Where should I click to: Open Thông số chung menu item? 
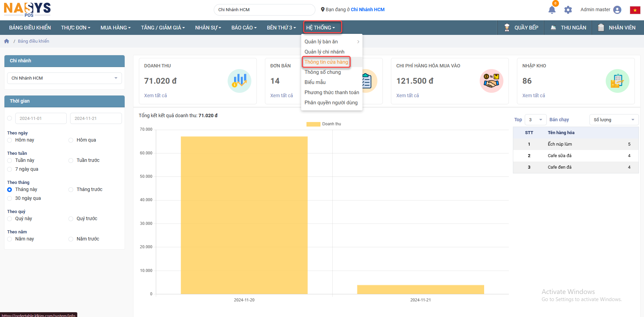point(332,72)
